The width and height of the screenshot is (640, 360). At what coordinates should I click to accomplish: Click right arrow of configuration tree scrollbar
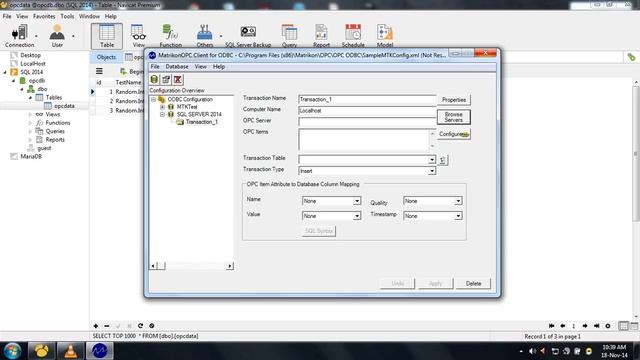[x=230, y=266]
